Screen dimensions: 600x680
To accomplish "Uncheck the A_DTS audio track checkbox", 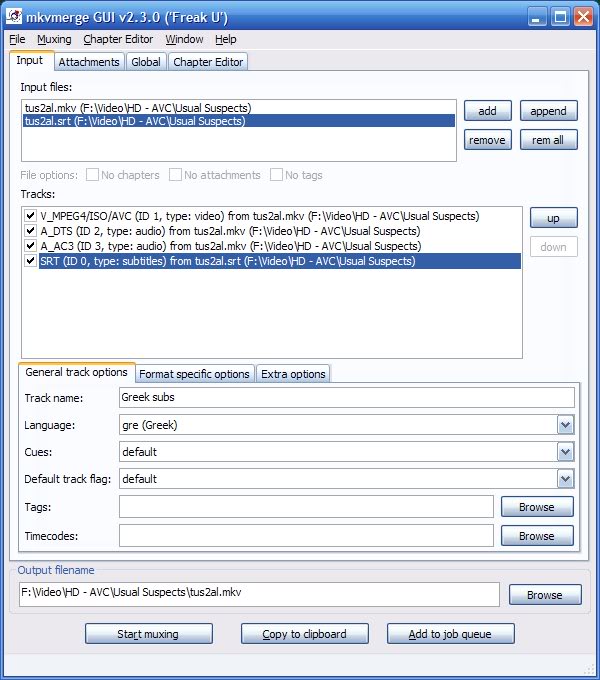I will 31,231.
